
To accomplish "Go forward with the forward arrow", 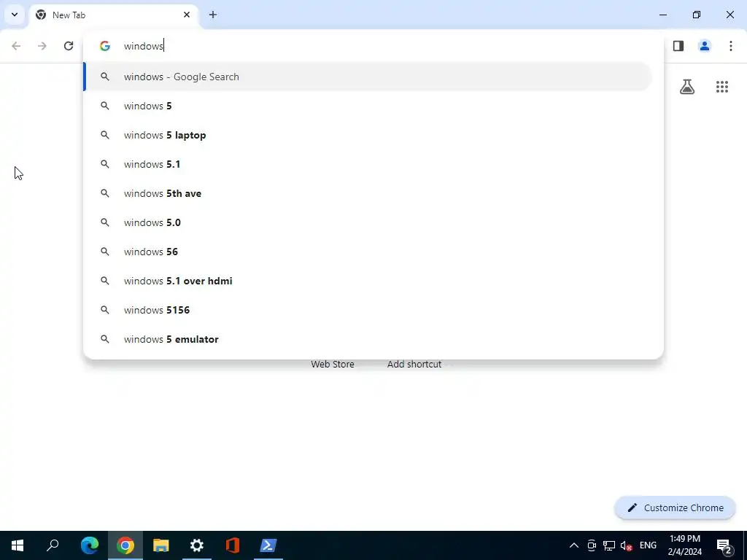I will tap(42, 46).
